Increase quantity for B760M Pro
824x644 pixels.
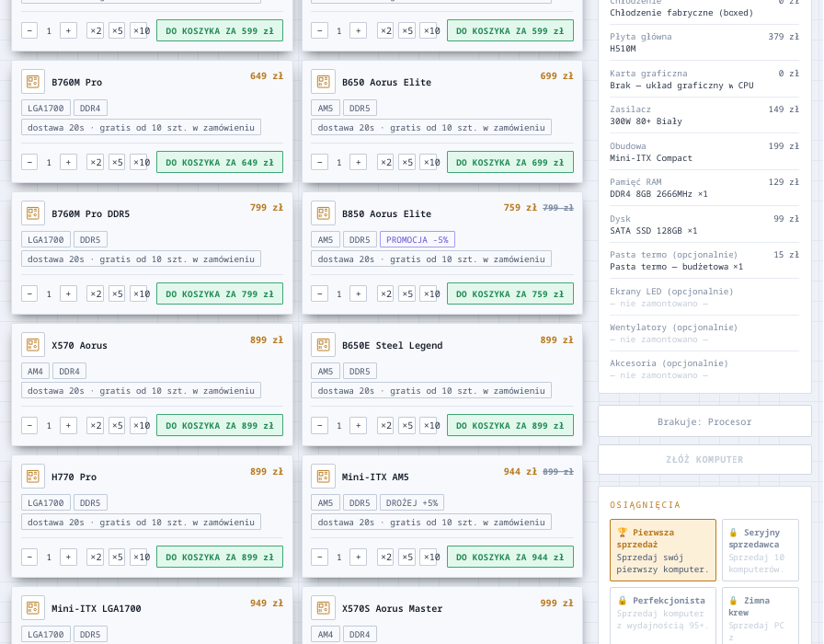(x=68, y=162)
